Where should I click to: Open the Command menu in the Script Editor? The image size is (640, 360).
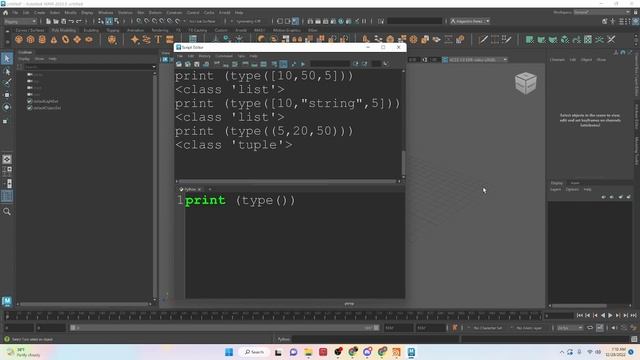pos(224,56)
